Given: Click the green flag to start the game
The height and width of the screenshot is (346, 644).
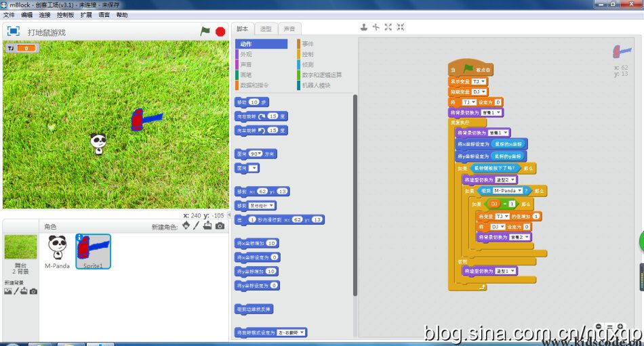Looking at the screenshot, I should (x=205, y=31).
